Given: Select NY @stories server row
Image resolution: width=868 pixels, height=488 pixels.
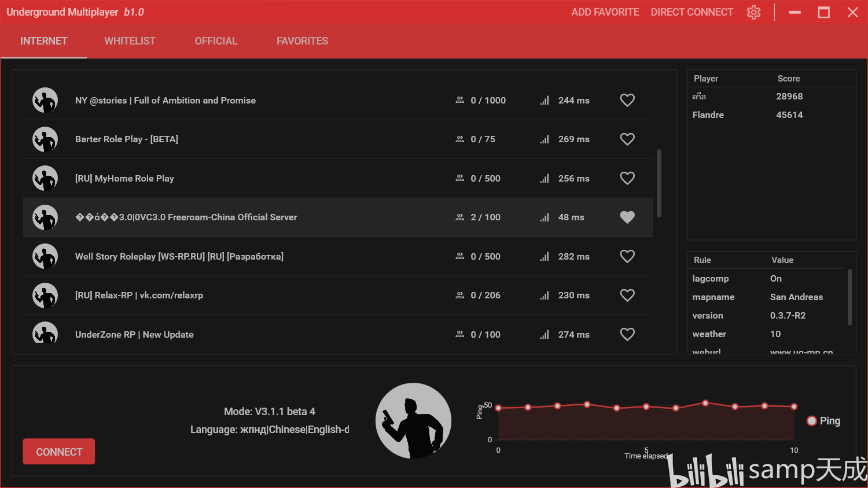Looking at the screenshot, I should [338, 100].
